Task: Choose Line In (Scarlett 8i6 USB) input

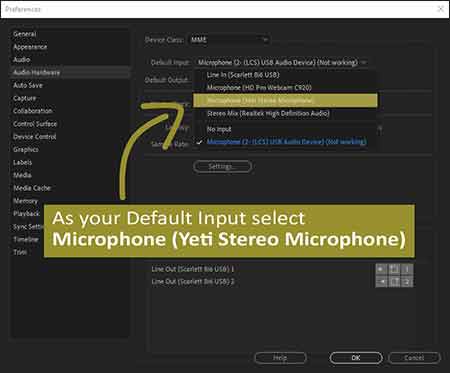Action: 285,75
